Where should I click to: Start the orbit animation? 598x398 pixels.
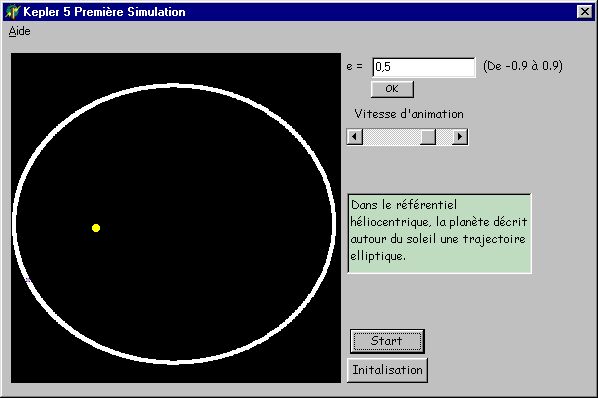[387, 341]
